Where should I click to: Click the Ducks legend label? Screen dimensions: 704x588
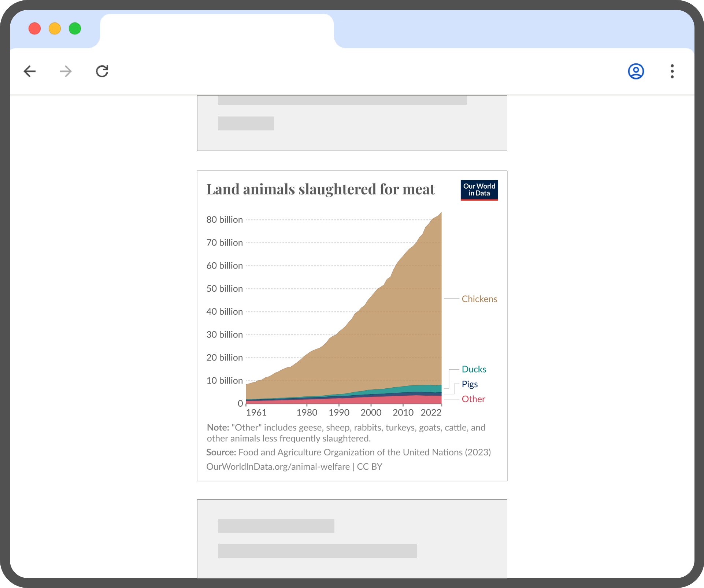[474, 369]
